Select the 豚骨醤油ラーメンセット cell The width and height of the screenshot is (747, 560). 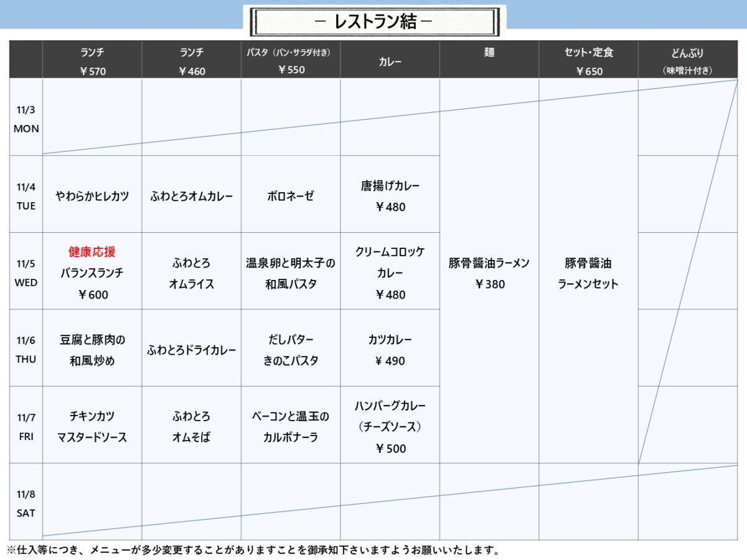[x=588, y=273]
